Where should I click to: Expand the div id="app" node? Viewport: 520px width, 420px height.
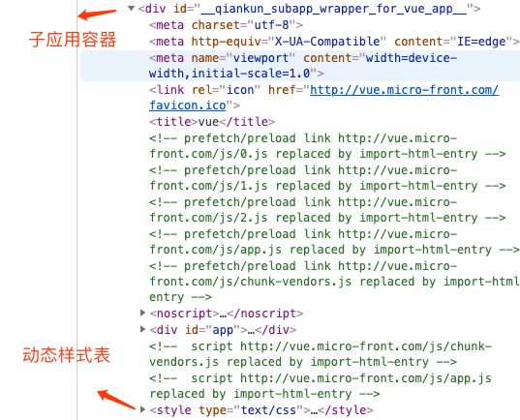(143, 329)
